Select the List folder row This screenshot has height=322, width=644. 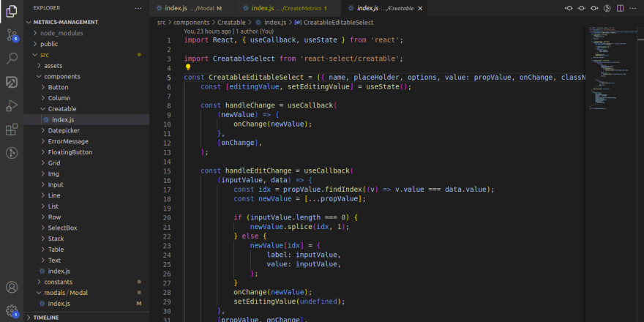point(87,206)
